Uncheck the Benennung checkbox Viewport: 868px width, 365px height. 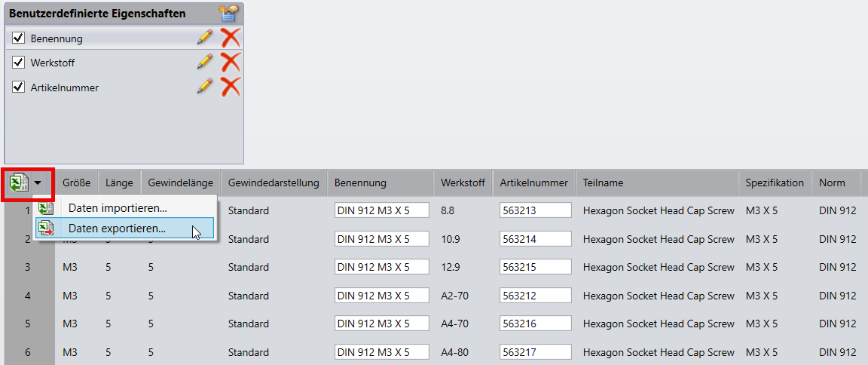point(19,38)
